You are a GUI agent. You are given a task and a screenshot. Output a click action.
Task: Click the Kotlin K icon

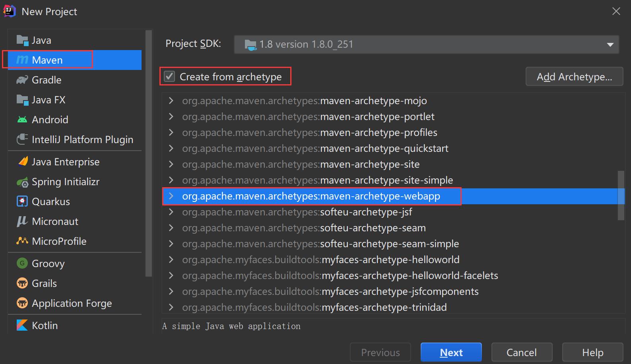[22, 325]
